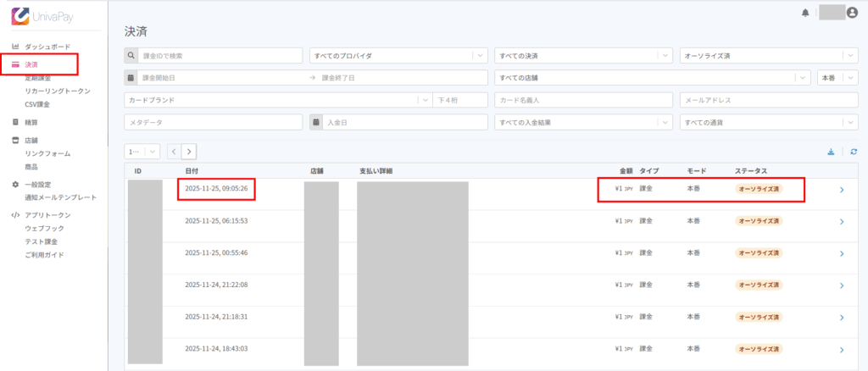Click the calendar icon beside deposit date
Viewport: 868px width, 371px height.
[316, 122]
